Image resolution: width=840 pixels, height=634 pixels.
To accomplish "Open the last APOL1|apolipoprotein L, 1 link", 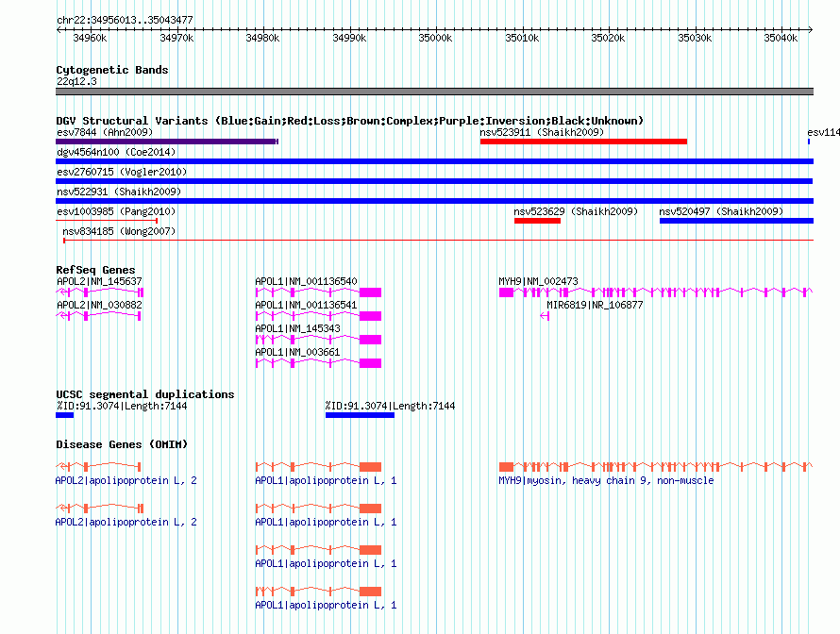I will coord(326,605).
